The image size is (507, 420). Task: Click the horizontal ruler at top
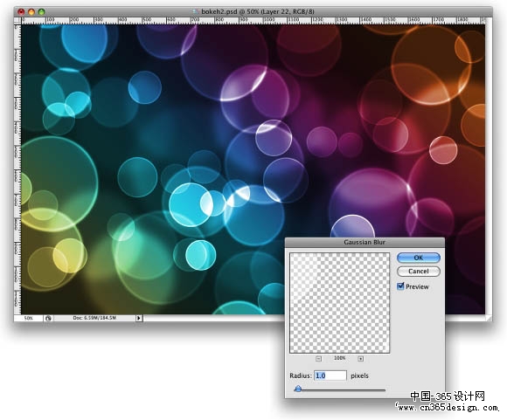pyautogui.click(x=253, y=21)
